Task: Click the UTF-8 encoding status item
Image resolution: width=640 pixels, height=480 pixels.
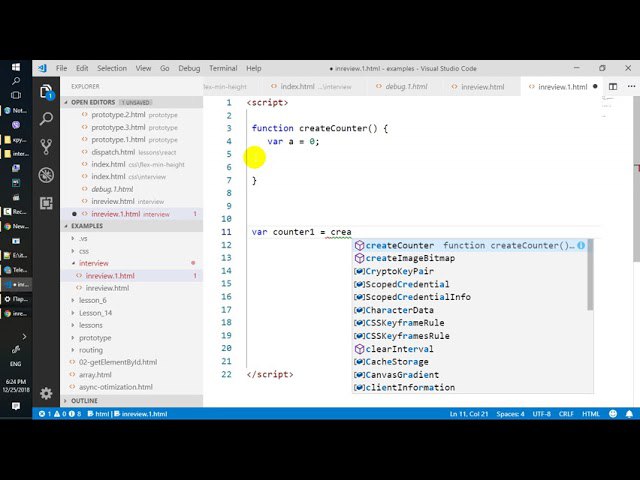Action: tap(541, 414)
